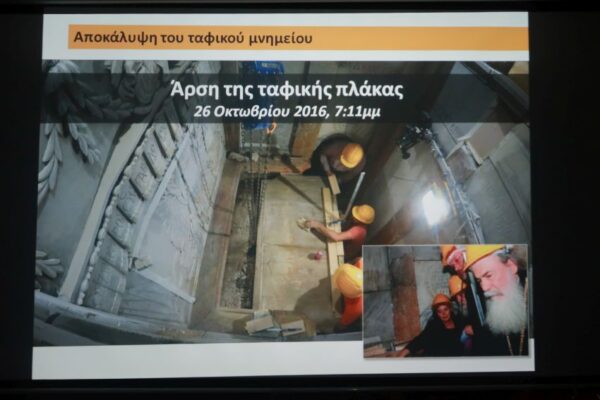Select the 'Αποκάλυψη του ταφικού μνημείου' title text
The image size is (600, 400).
click(192, 39)
